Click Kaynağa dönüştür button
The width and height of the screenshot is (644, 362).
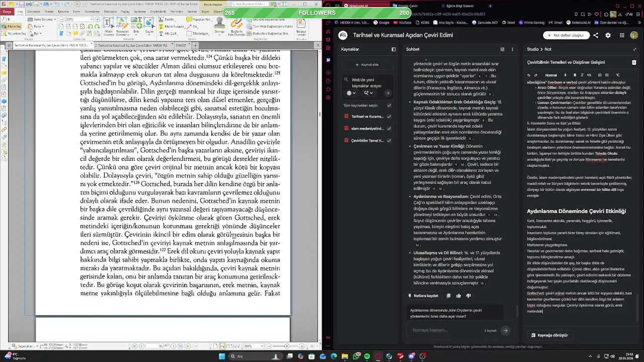(549, 335)
